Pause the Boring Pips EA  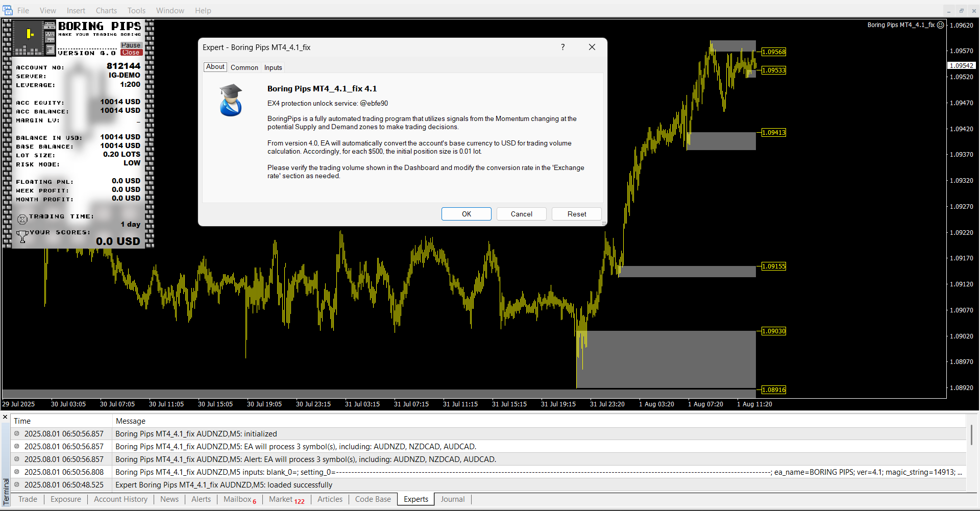point(131,45)
